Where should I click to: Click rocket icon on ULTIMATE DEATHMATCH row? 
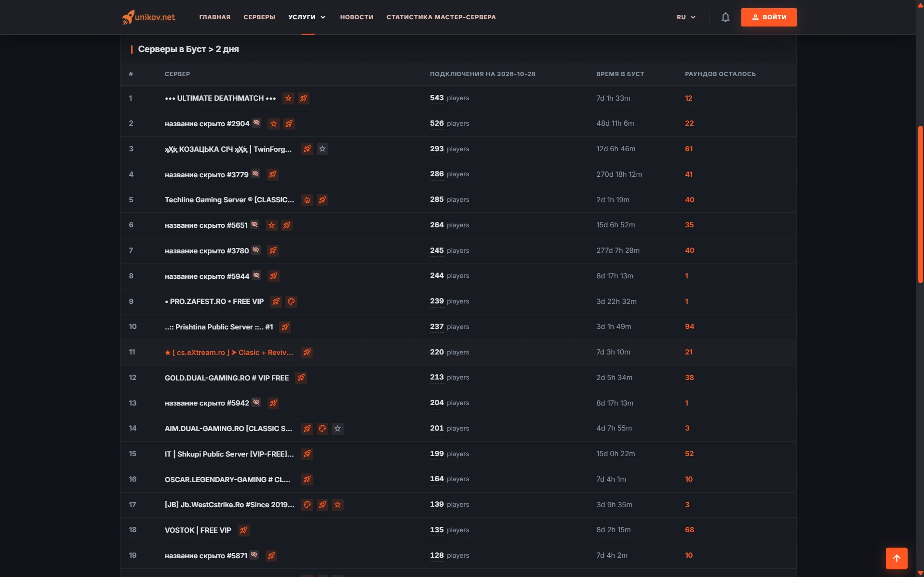point(304,98)
